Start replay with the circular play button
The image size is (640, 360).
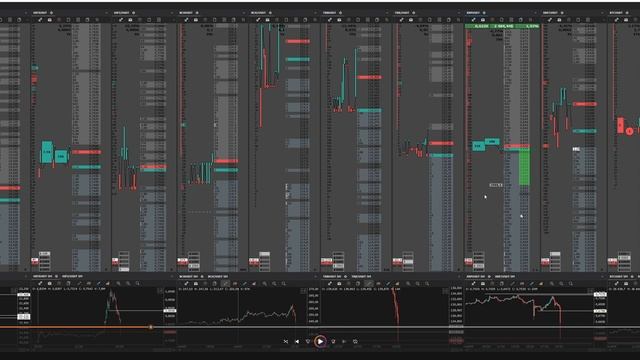[x=320, y=341]
